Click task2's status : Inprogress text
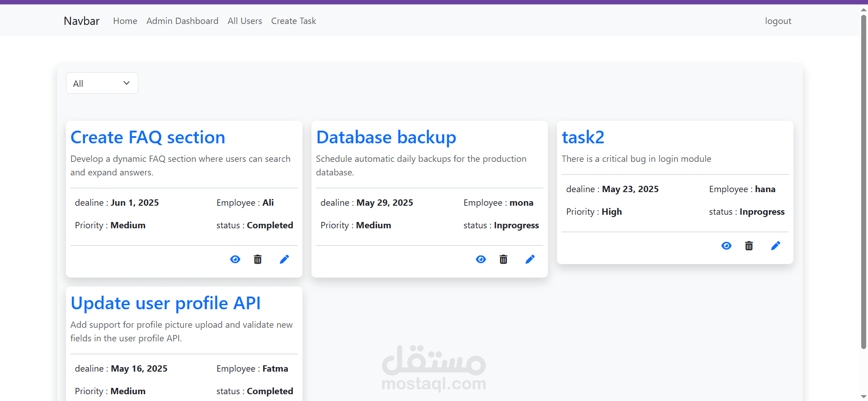This screenshot has width=868, height=401. [747, 212]
